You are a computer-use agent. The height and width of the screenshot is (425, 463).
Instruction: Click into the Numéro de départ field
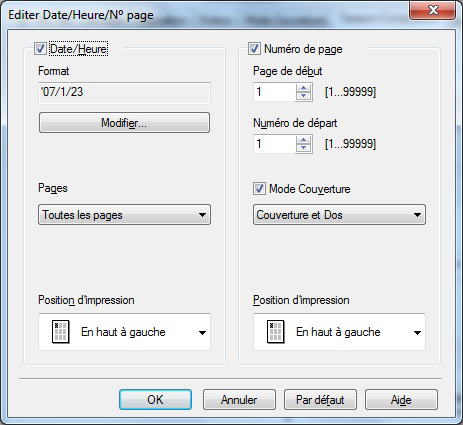[x=275, y=144]
